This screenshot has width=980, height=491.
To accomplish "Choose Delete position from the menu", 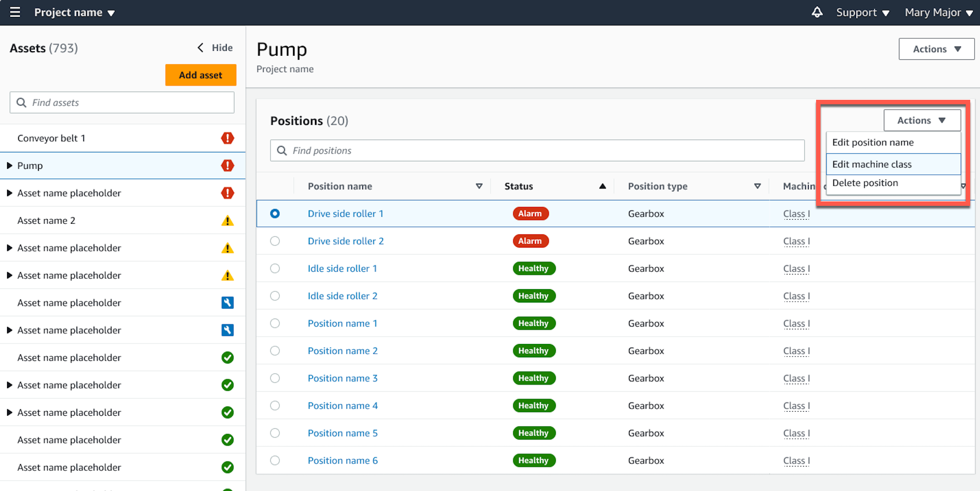I will pos(865,183).
